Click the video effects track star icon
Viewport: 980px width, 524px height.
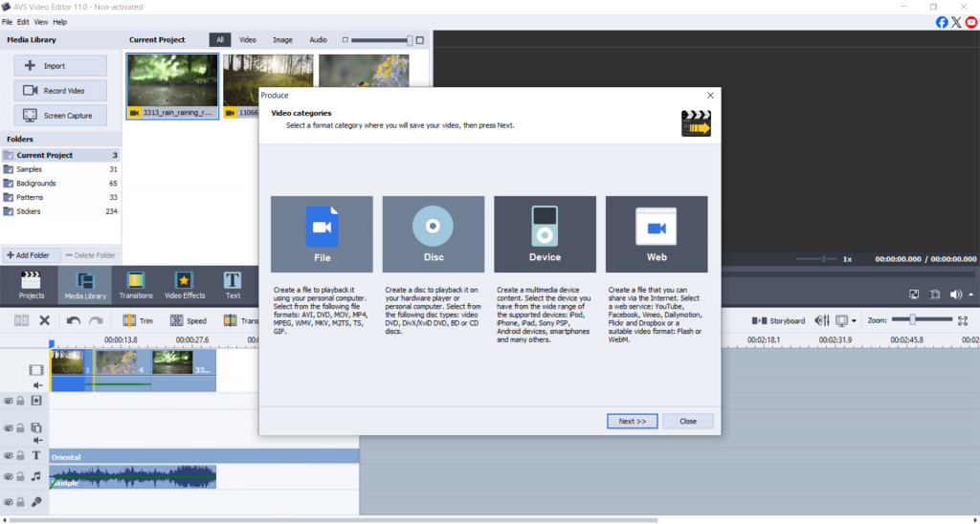pos(36,401)
